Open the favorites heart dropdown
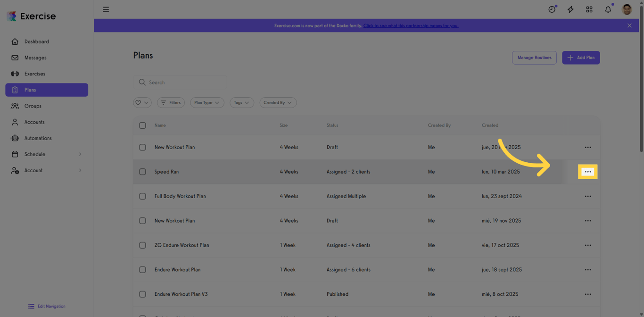Image resolution: width=644 pixels, height=317 pixels. click(142, 102)
